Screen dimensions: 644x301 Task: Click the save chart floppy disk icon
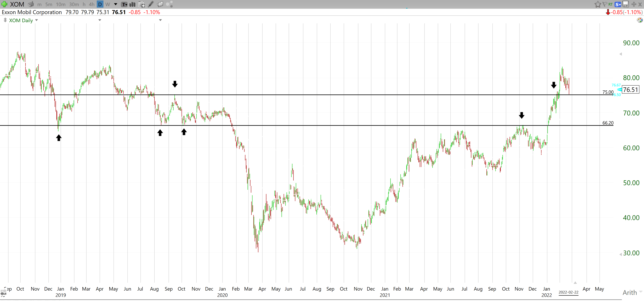pos(626,4)
